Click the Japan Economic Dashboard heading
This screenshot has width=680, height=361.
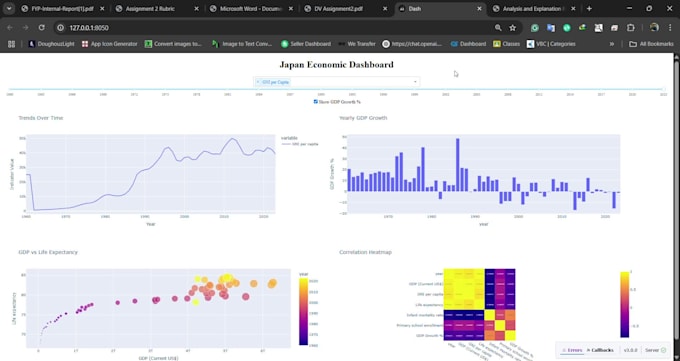[336, 65]
